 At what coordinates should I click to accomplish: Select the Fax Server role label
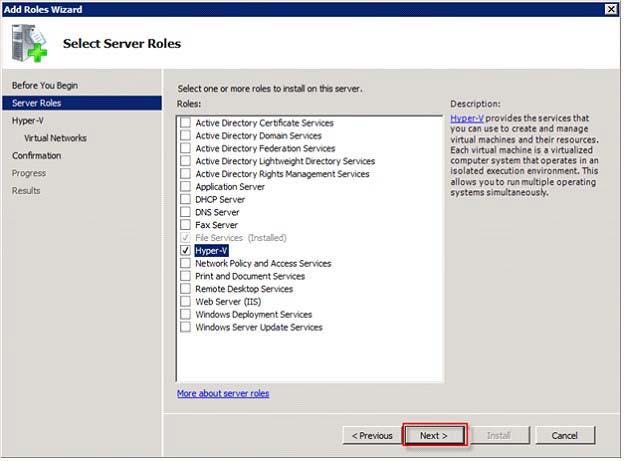click(216, 225)
